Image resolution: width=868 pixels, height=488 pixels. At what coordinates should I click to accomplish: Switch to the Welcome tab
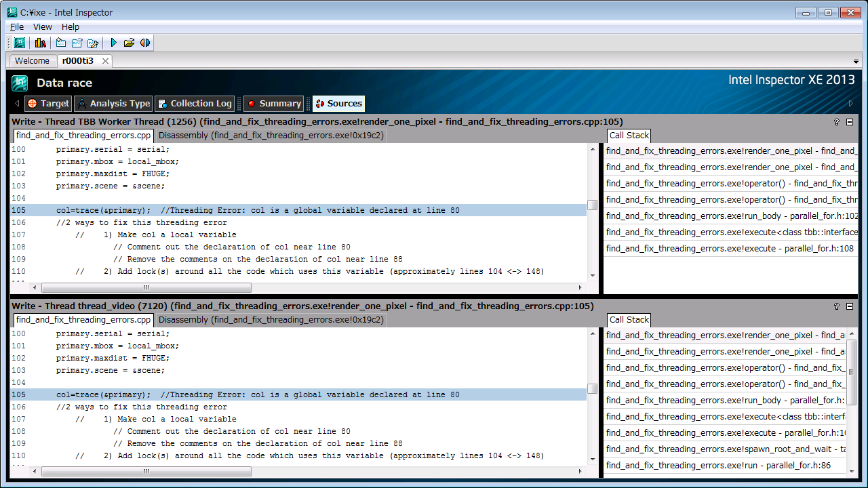(33, 61)
